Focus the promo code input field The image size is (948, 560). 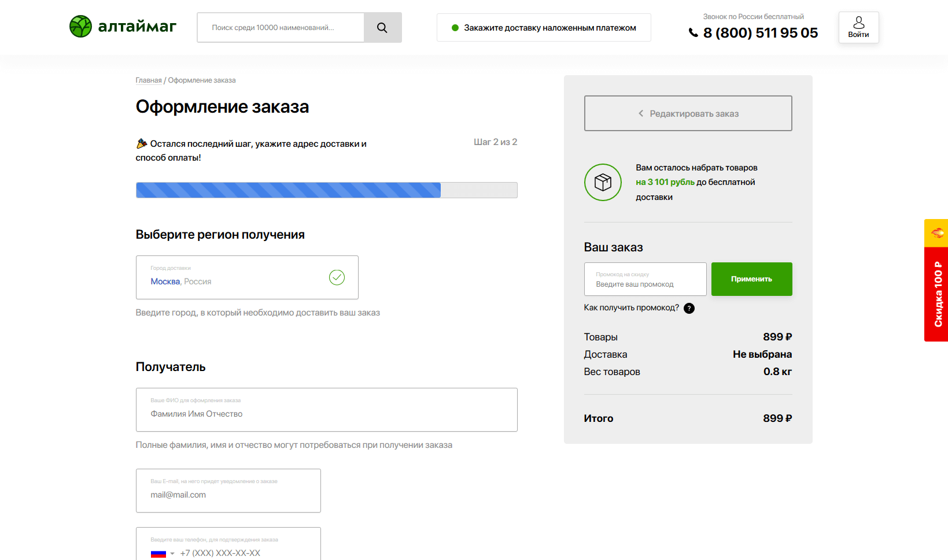(645, 280)
